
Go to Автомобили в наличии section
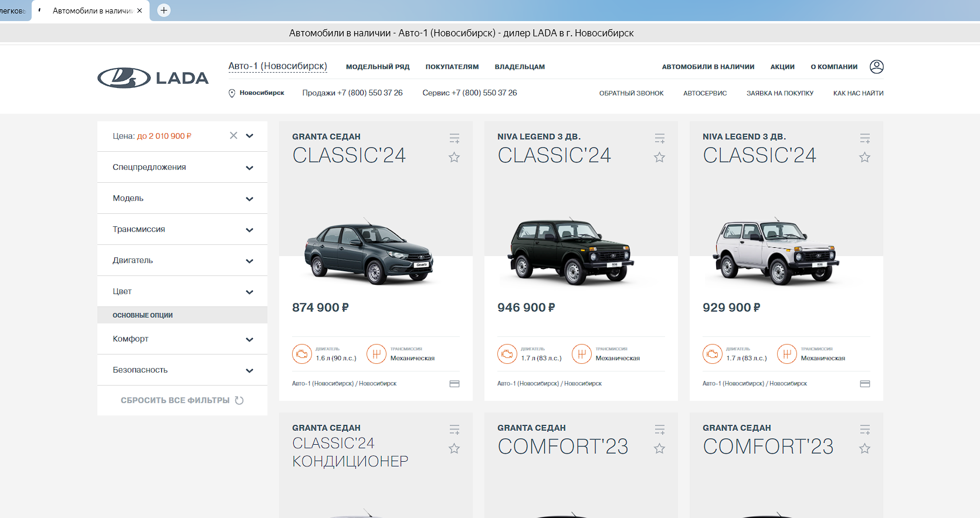tap(708, 67)
